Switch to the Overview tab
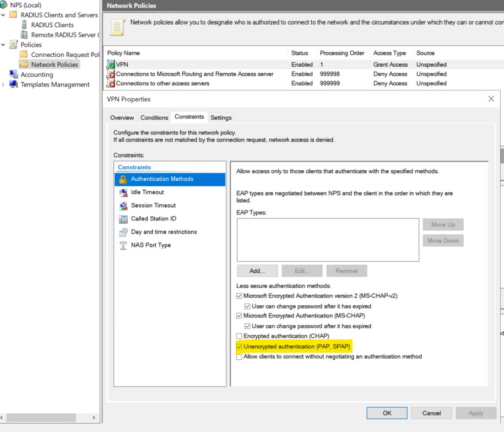Screen dimensions: 504x432 coord(122,118)
